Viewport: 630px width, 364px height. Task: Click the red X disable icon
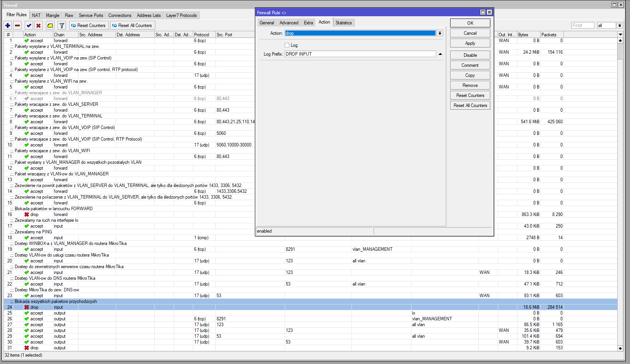click(39, 26)
